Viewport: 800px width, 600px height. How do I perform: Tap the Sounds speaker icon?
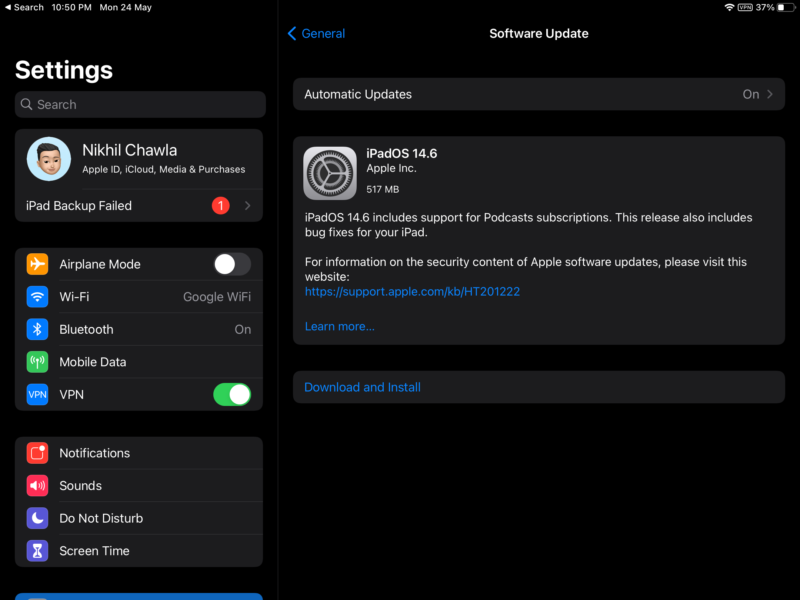click(37, 486)
